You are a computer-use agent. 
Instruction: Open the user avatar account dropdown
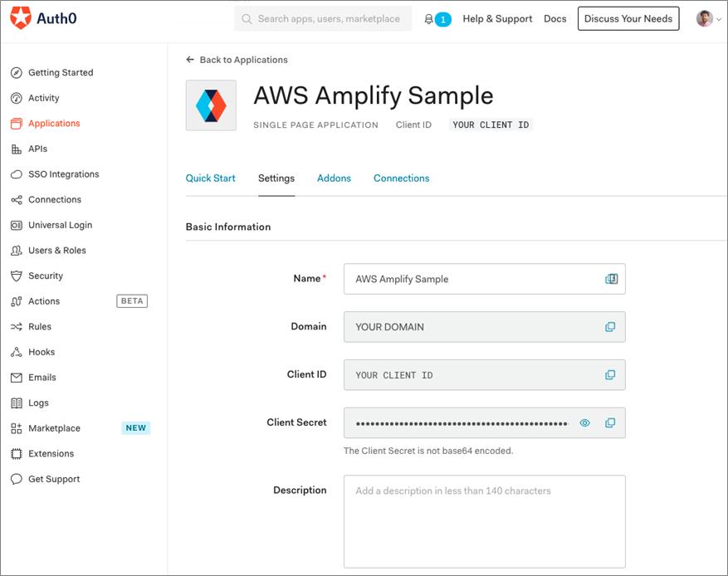pos(709,19)
